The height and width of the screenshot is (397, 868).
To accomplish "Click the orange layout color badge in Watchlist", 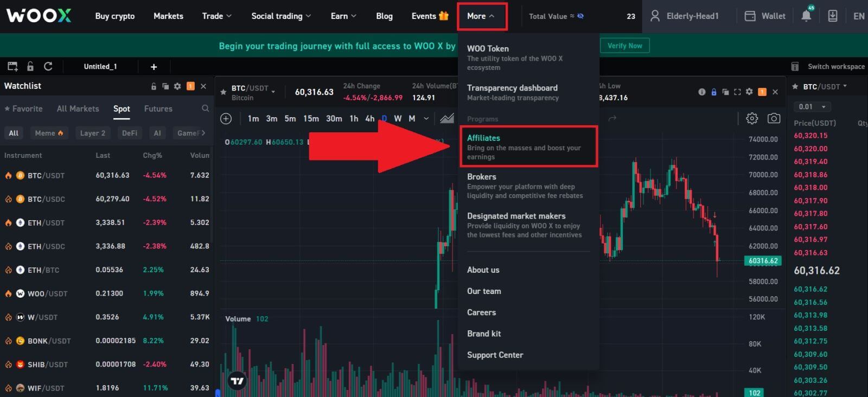I will tap(190, 86).
